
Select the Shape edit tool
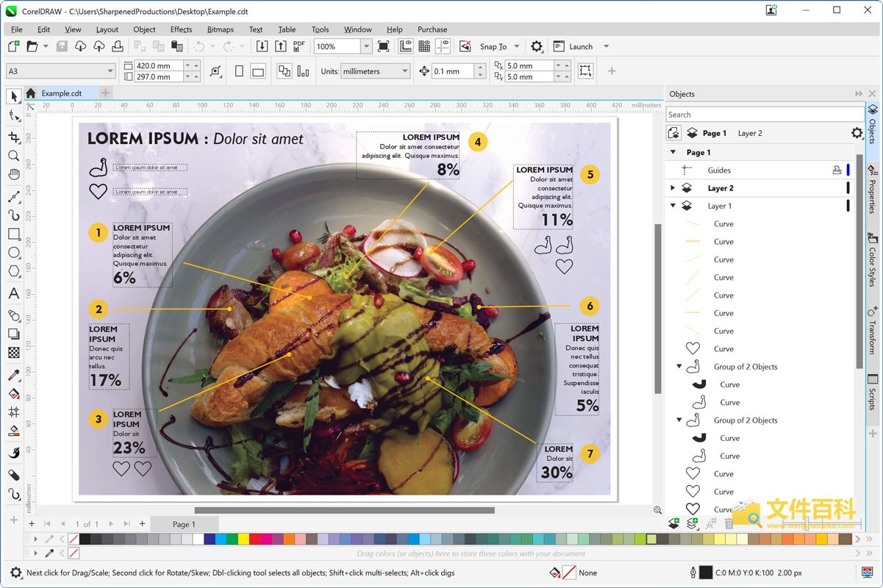pyautogui.click(x=13, y=115)
